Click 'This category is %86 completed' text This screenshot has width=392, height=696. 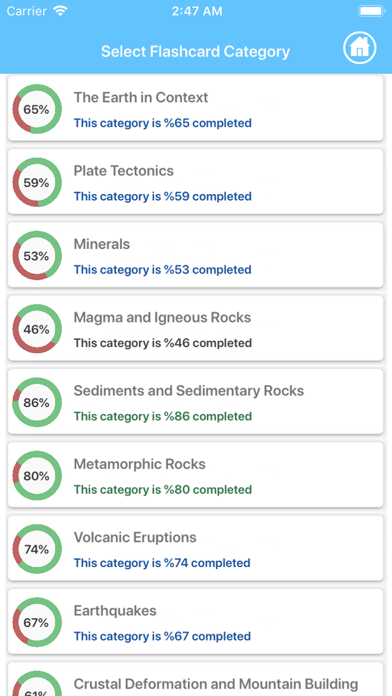pos(162,416)
